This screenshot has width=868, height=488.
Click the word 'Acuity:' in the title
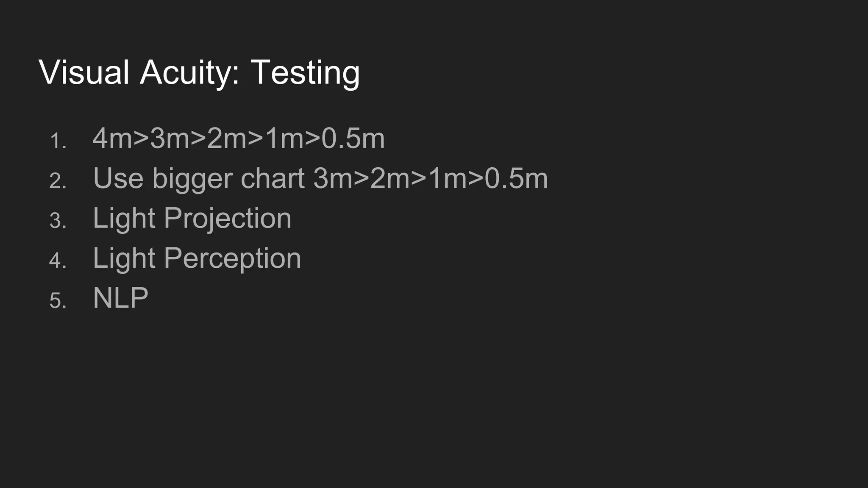(190, 73)
